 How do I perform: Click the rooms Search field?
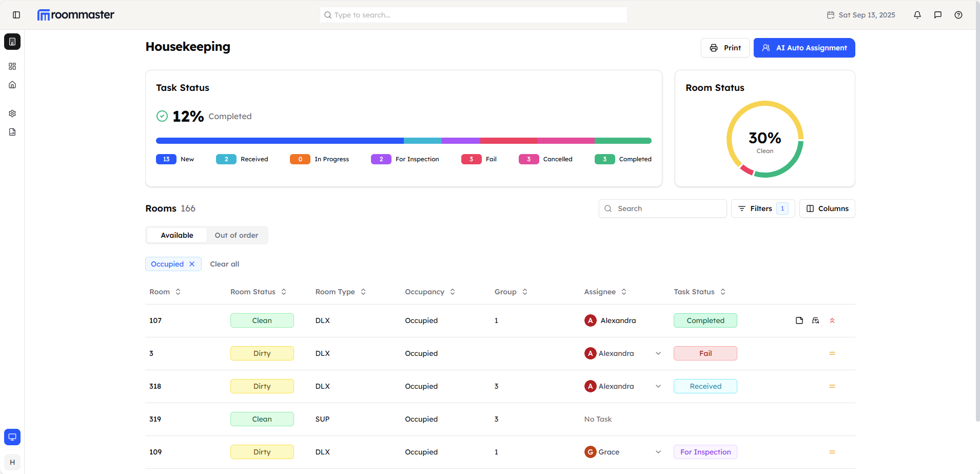662,208
